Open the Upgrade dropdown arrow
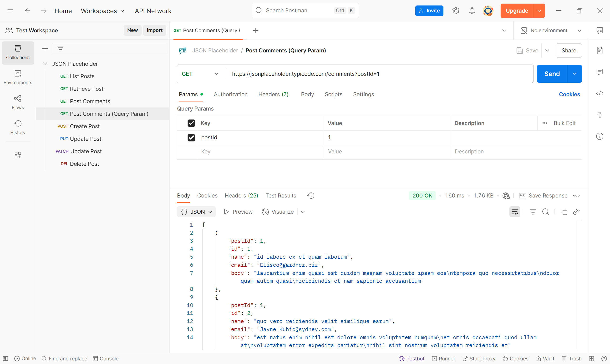The width and height of the screenshot is (610, 364). click(539, 11)
